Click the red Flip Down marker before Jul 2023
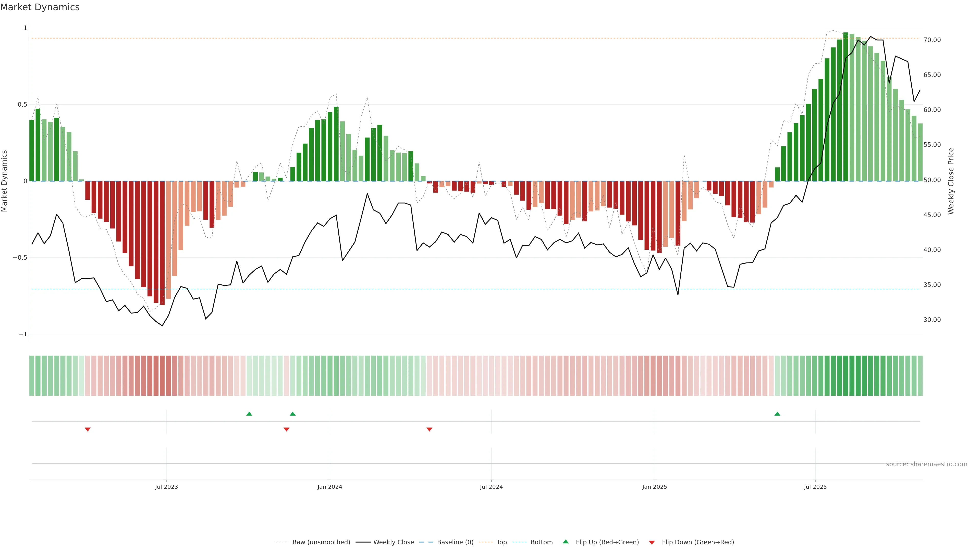 coord(88,429)
